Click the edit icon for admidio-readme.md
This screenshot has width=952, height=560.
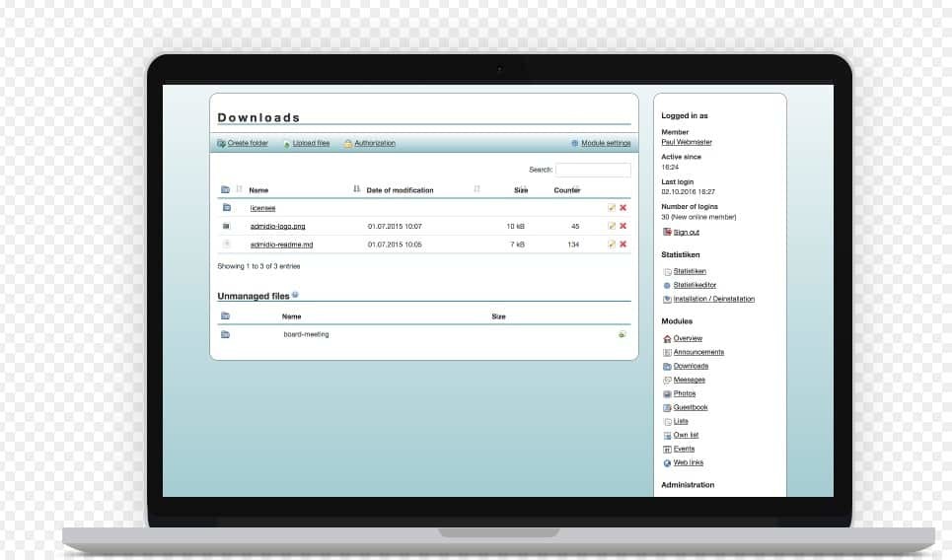[x=612, y=244]
